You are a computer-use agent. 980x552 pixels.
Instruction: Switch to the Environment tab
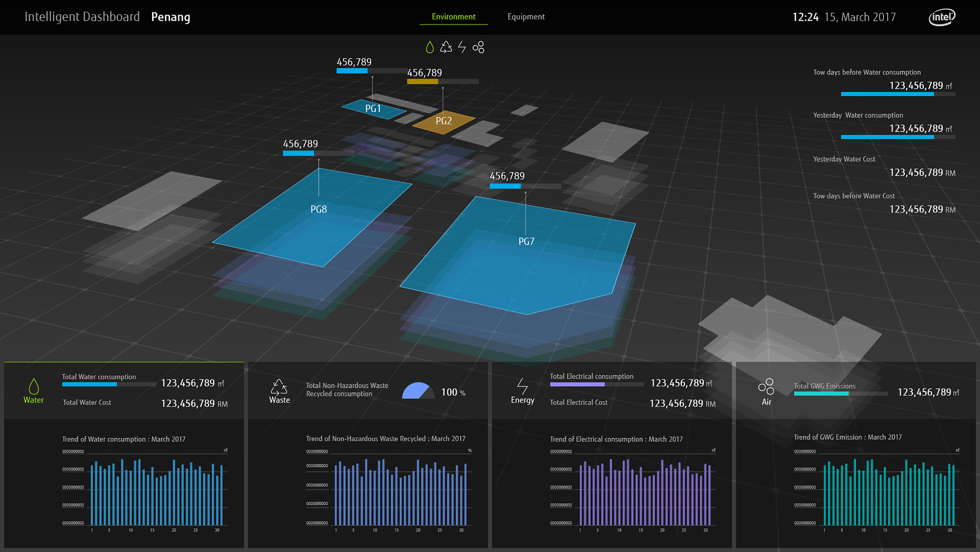(x=454, y=17)
